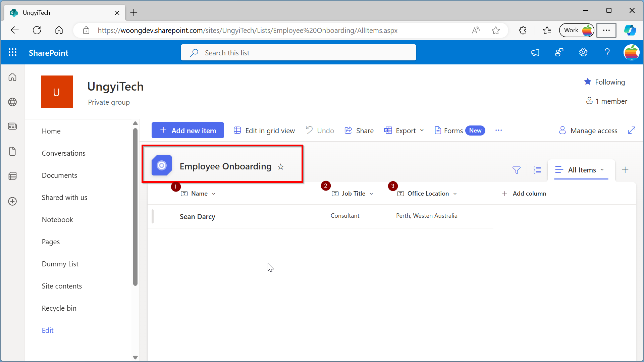Open the Help question mark icon
Screen dimensions: 644x362
tap(607, 52)
